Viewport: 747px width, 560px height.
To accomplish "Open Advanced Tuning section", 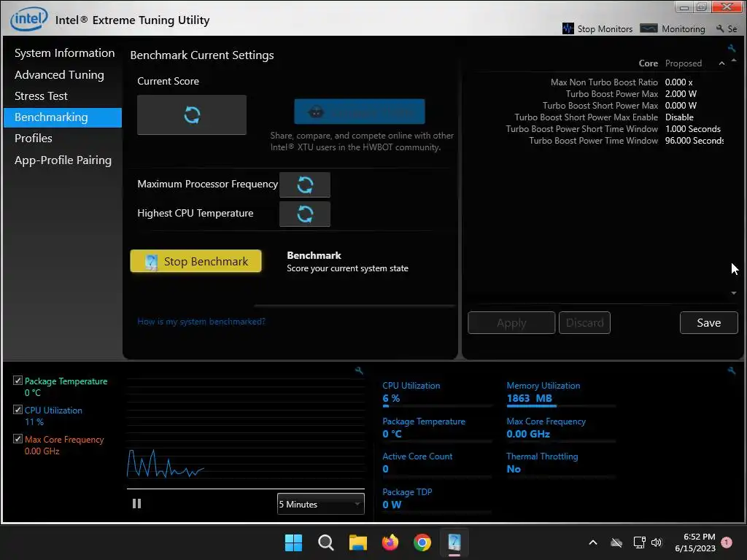I will point(59,75).
